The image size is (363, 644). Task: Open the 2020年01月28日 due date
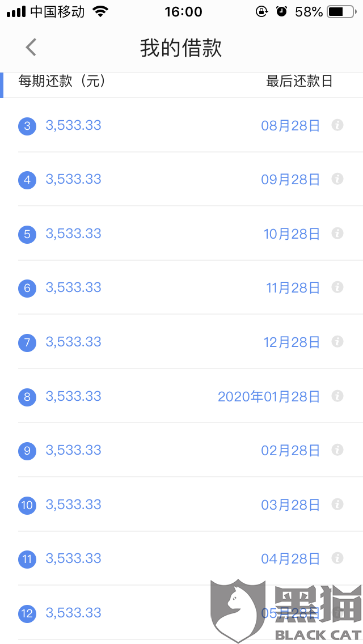[x=269, y=396]
